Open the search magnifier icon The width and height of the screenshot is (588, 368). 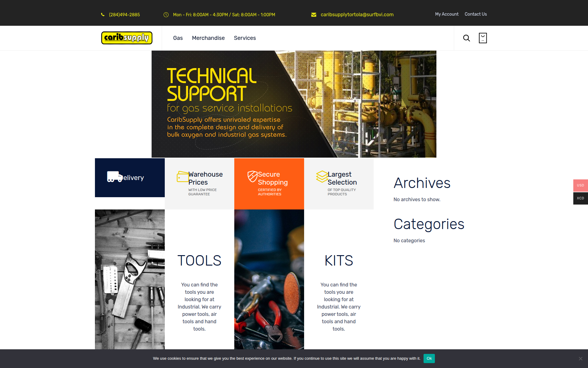coord(466,38)
